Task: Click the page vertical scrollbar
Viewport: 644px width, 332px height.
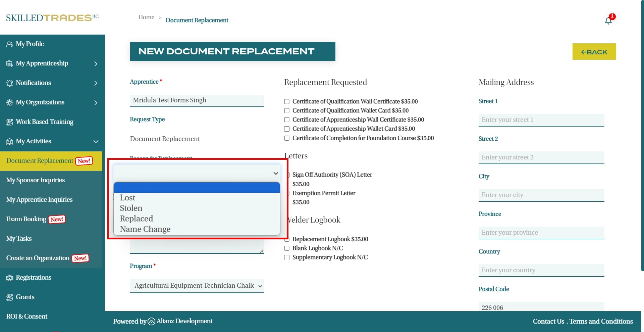Action: [x=642, y=134]
